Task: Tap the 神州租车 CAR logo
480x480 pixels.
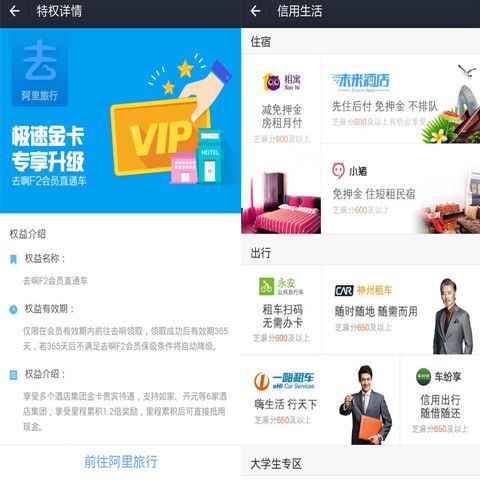Action: point(344,291)
